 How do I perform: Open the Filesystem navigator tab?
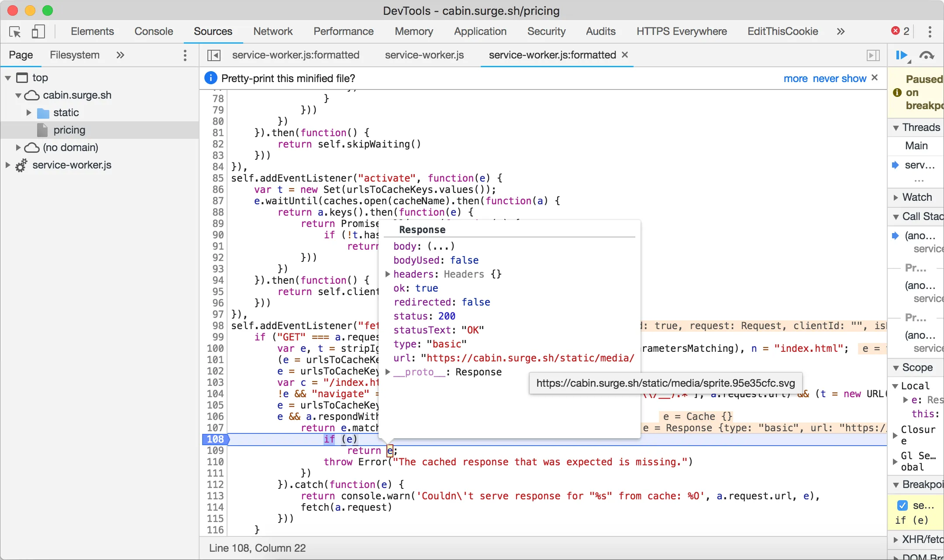[74, 55]
